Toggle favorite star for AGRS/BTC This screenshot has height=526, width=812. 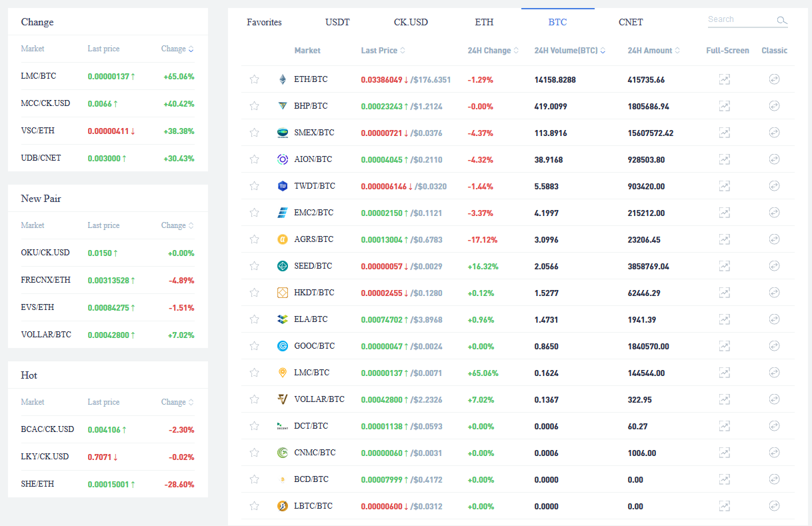[x=254, y=239]
